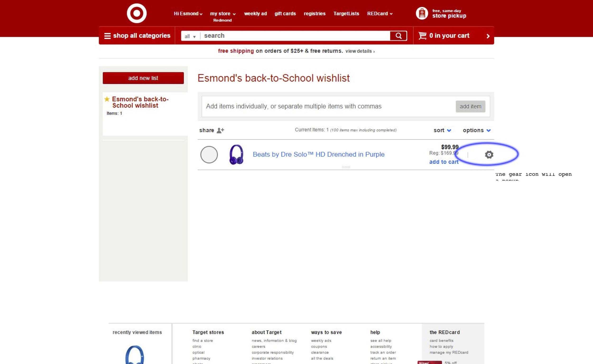Expand the Hi Esmond account menu

pyautogui.click(x=188, y=14)
